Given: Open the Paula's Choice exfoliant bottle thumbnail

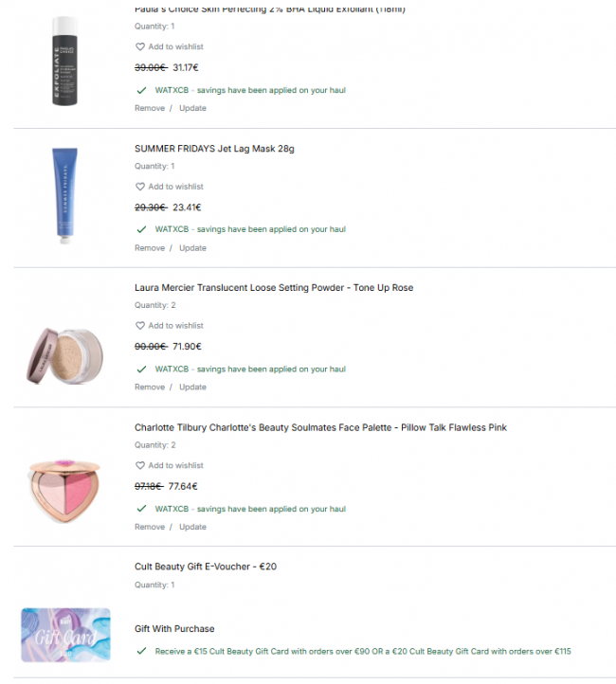Looking at the screenshot, I should pyautogui.click(x=65, y=61).
